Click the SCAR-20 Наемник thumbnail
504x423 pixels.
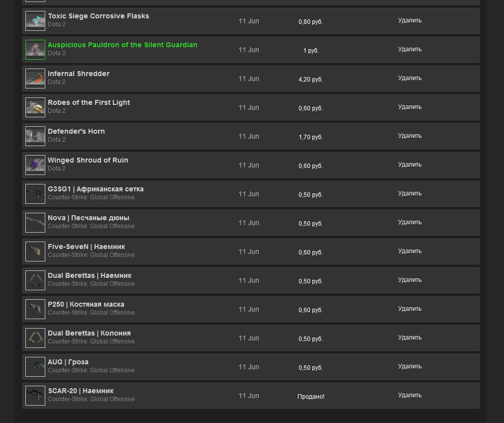[35, 396]
